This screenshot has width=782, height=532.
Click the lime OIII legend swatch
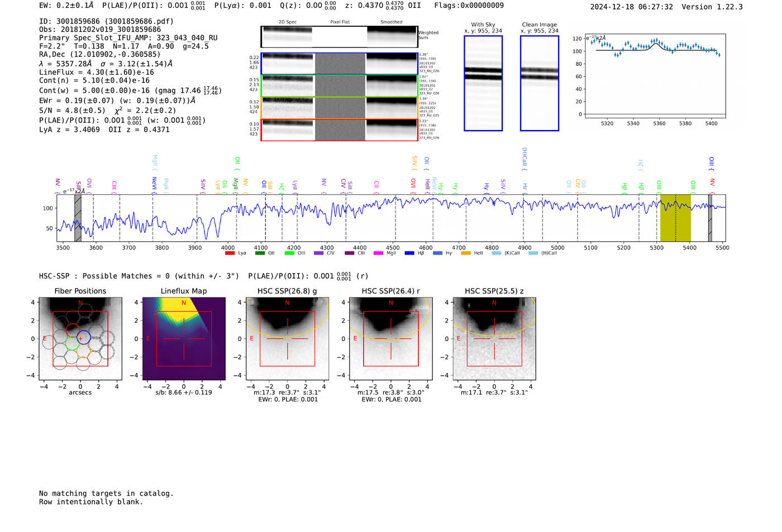(x=289, y=253)
